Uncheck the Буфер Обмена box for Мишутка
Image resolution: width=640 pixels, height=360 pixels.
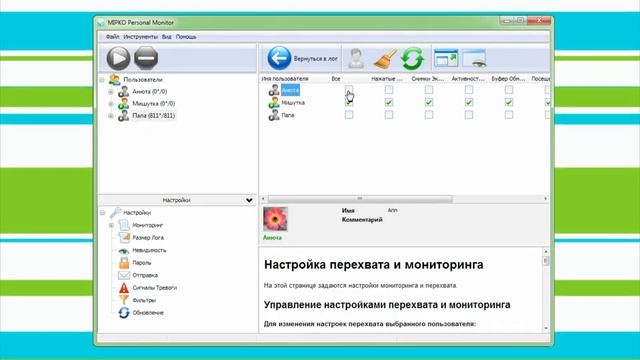pyautogui.click(x=509, y=102)
